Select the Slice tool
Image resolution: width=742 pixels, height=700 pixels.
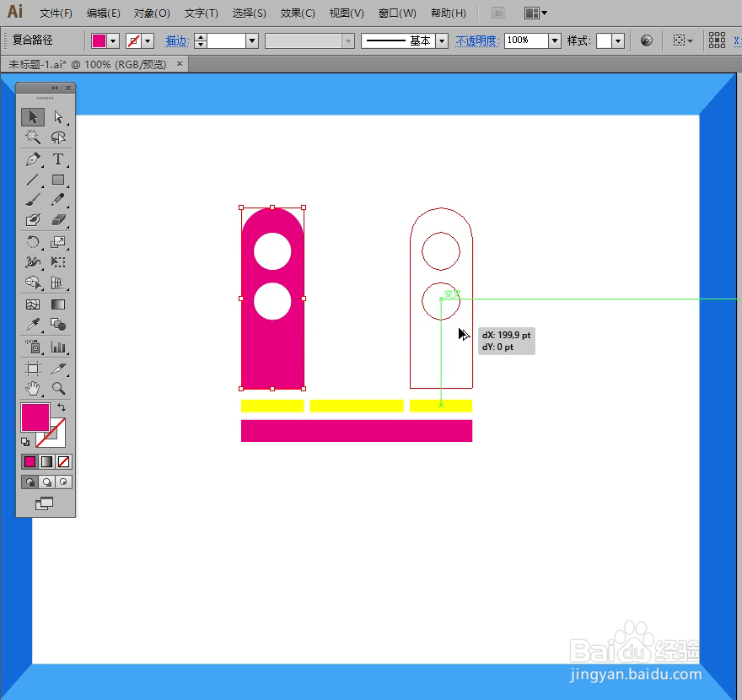pos(58,369)
